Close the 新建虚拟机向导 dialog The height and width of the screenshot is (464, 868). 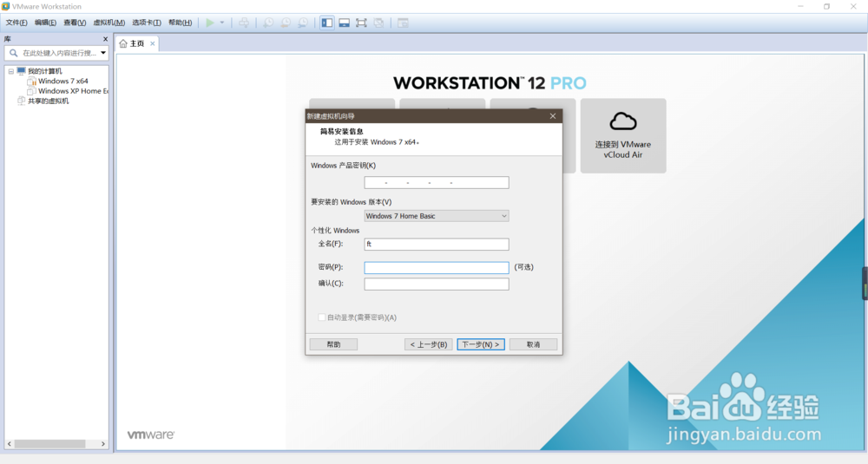tap(552, 116)
